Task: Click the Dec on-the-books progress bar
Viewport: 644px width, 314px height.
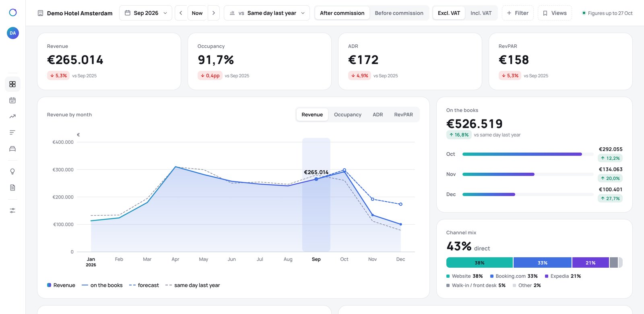Action: (x=528, y=194)
